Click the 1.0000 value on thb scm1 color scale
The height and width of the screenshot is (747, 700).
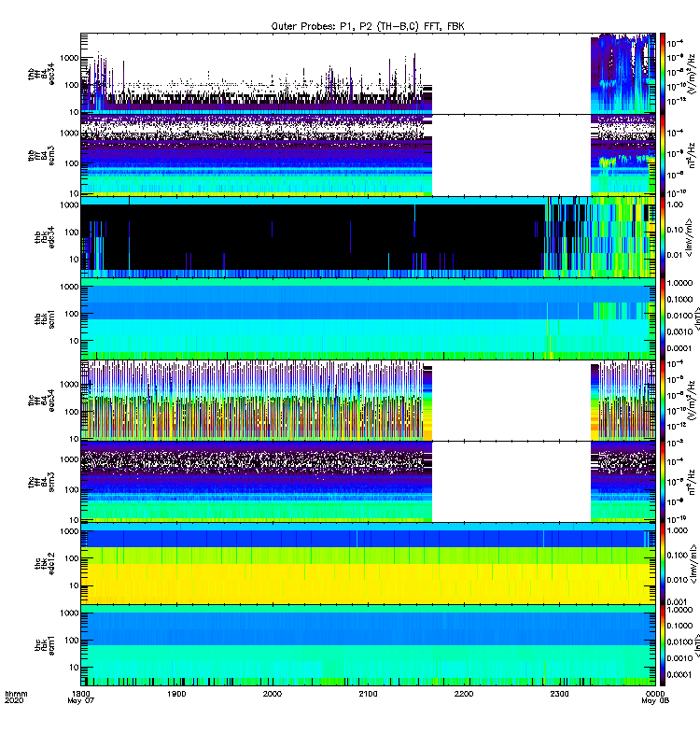[679, 283]
